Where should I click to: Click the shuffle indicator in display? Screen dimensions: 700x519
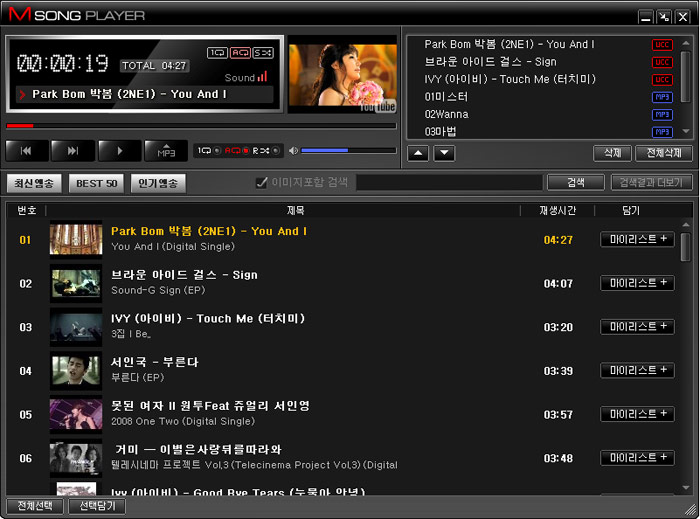[x=263, y=53]
